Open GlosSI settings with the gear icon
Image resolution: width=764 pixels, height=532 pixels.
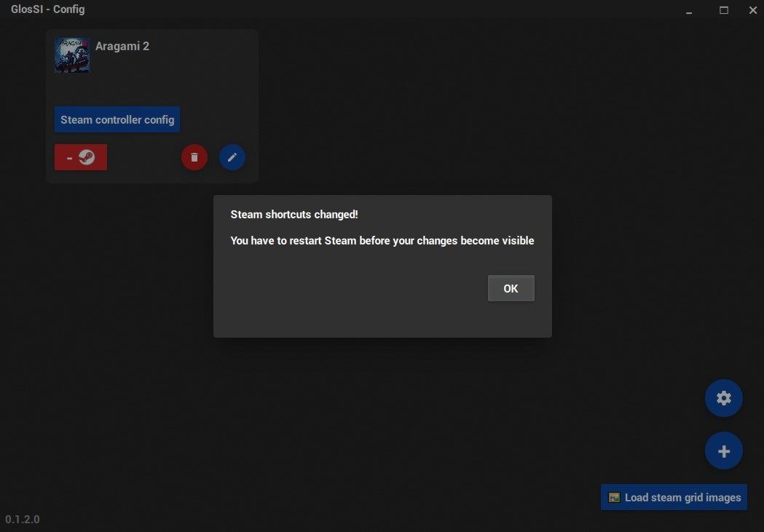pyautogui.click(x=723, y=397)
